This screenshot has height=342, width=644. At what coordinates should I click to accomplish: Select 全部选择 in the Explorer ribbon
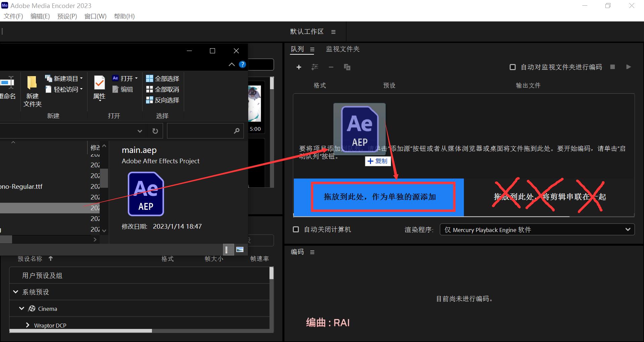[162, 78]
